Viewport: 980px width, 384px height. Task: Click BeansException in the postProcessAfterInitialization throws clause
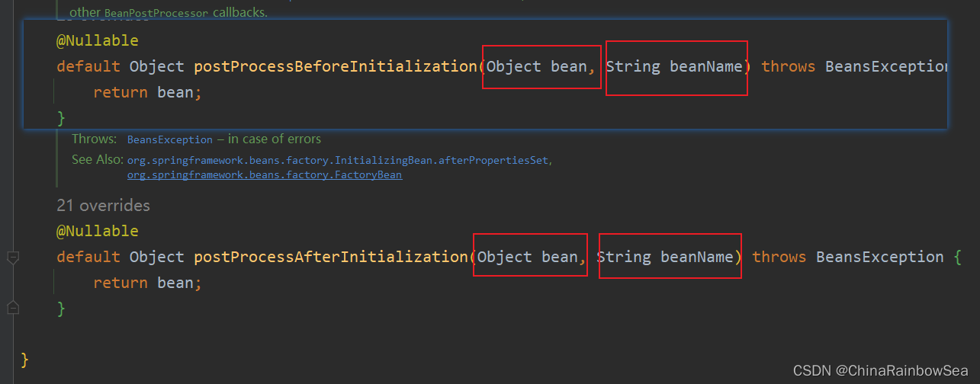[x=879, y=257]
